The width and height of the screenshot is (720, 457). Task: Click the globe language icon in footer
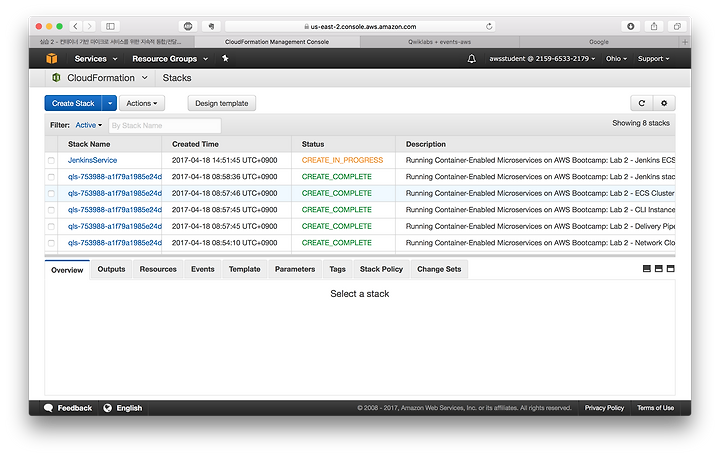(107, 408)
